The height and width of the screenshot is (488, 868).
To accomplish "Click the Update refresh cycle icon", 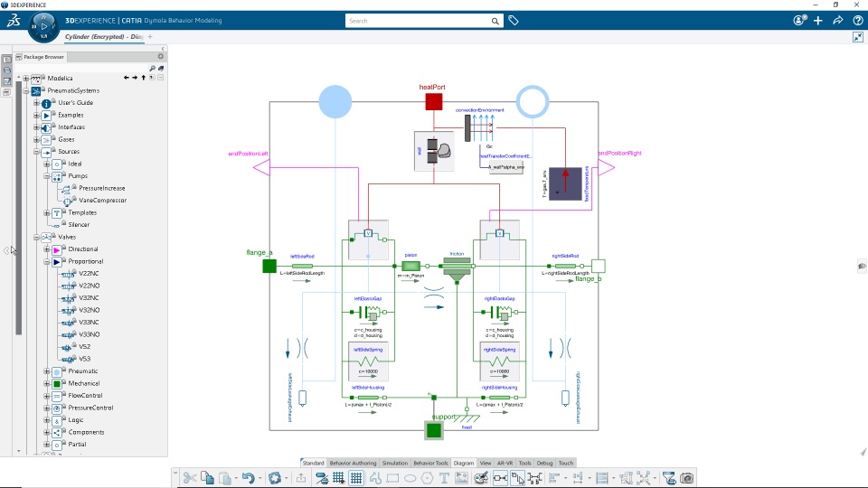I will [x=275, y=478].
